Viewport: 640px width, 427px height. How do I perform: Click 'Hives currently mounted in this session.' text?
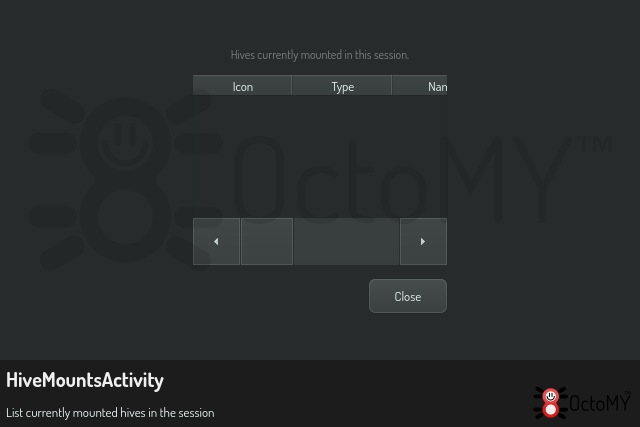pos(320,55)
